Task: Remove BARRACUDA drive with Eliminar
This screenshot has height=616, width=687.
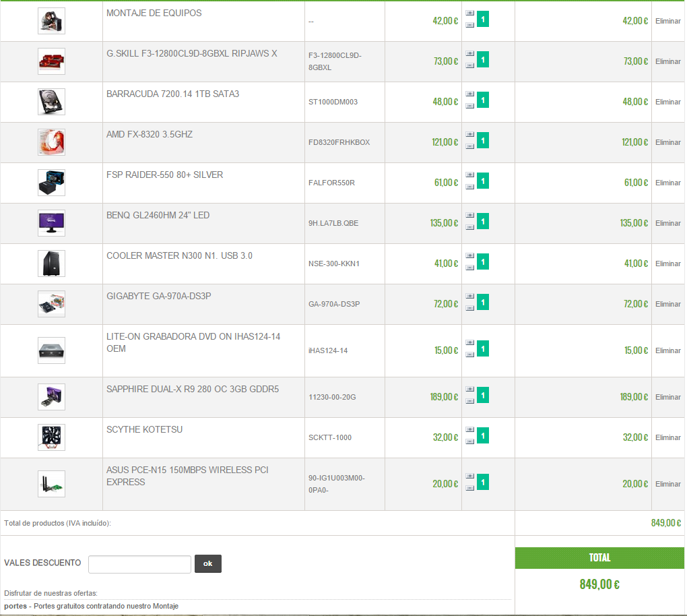Action: 667,102
